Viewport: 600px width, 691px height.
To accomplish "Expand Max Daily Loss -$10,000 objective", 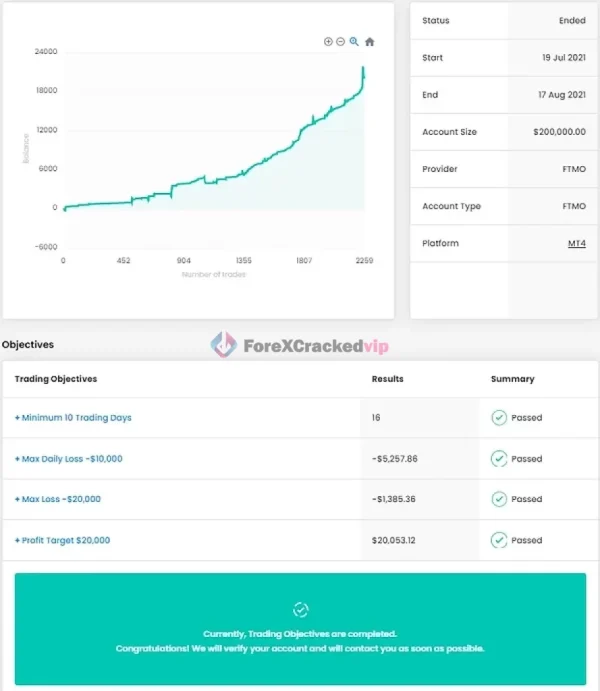I will pyautogui.click(x=68, y=459).
